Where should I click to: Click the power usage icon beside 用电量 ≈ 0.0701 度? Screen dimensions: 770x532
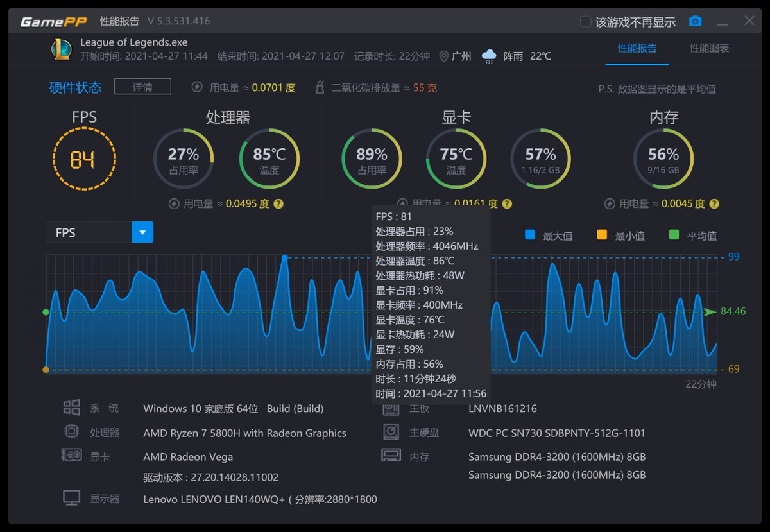[197, 87]
